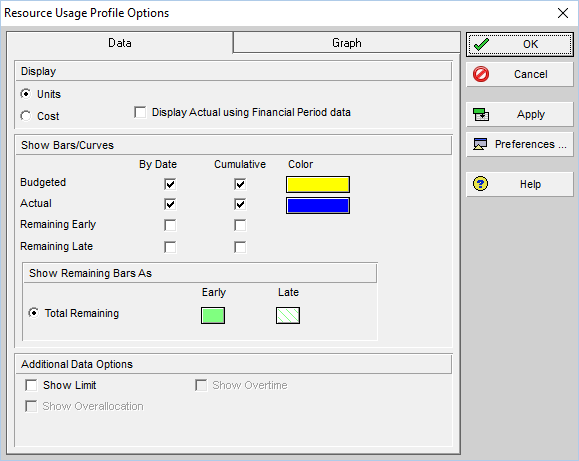Viewport: 579px width, 461px height.
Task: Confirm settings with the OK button
Action: coord(520,44)
